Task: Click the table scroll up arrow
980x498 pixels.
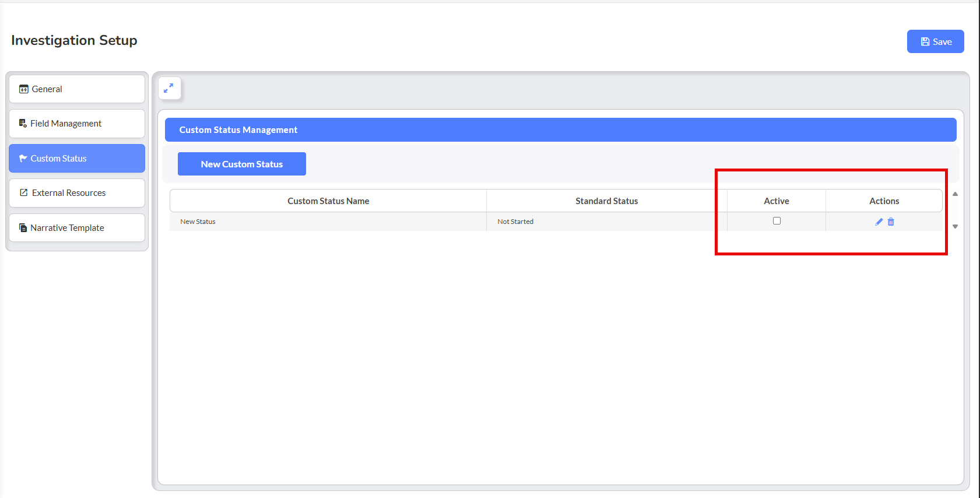Action: click(955, 194)
